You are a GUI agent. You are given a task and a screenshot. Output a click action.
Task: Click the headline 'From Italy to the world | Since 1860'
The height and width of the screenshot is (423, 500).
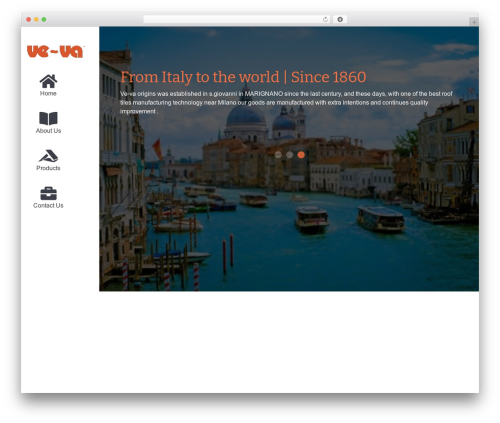point(243,77)
